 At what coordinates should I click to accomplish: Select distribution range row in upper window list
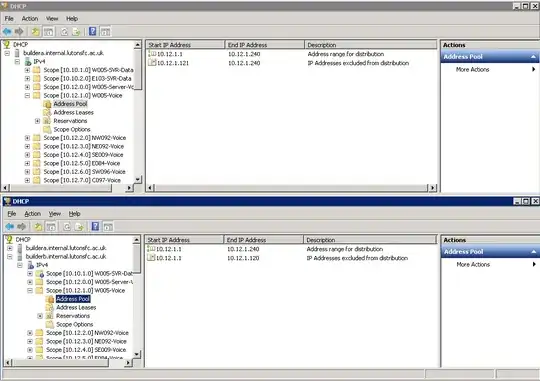coord(266,54)
